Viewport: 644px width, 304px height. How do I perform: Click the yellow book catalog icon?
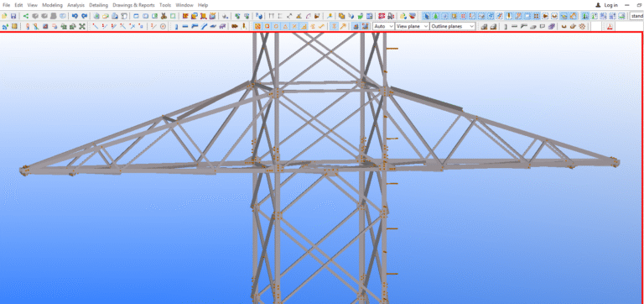coord(14,26)
